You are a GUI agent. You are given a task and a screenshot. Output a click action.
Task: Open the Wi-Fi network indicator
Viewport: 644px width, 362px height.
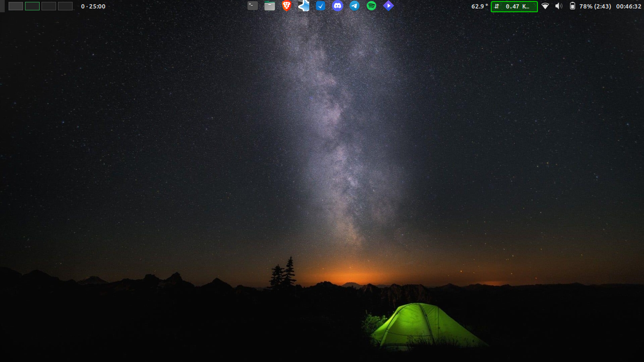(x=545, y=6)
